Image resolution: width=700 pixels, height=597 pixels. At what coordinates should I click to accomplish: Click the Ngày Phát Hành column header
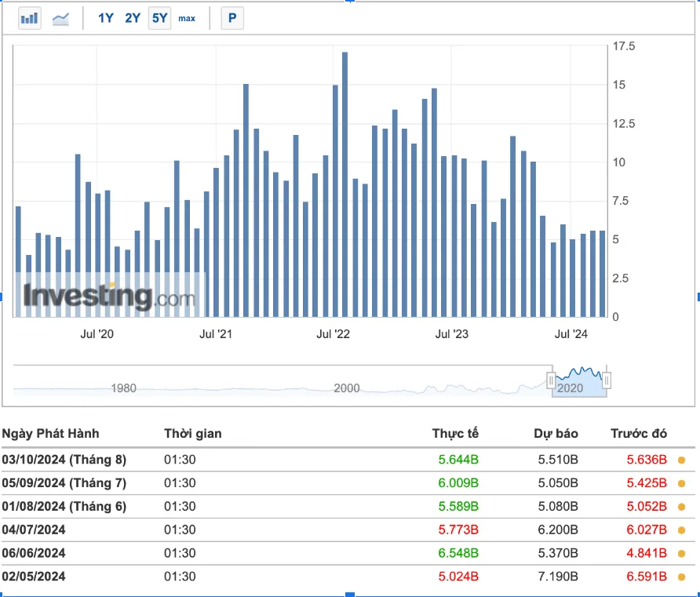(50, 434)
